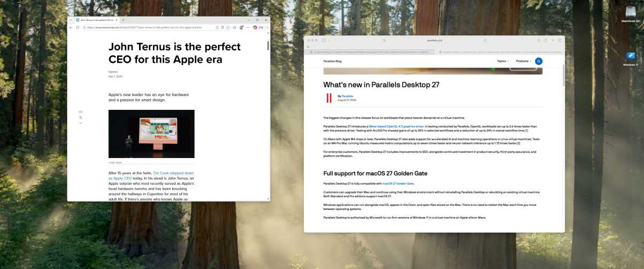Click Safari parallels.com address field
644x269 pixels.
[x=435, y=40]
